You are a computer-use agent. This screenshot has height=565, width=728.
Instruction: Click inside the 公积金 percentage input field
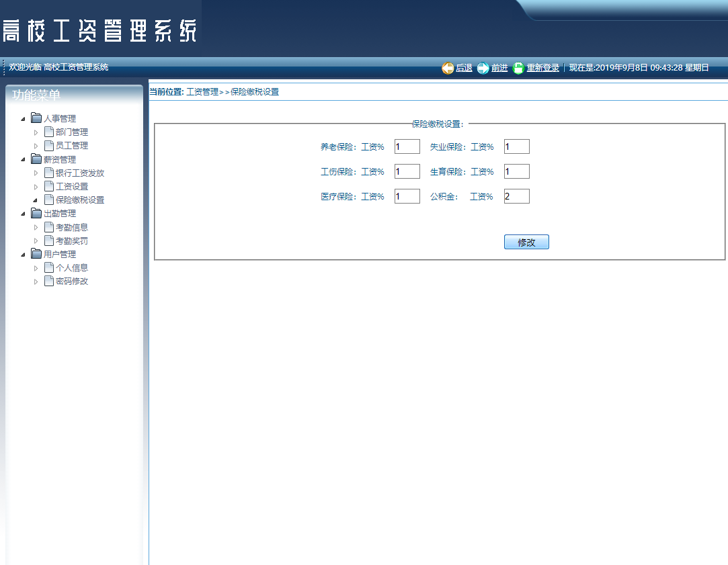[516, 195]
